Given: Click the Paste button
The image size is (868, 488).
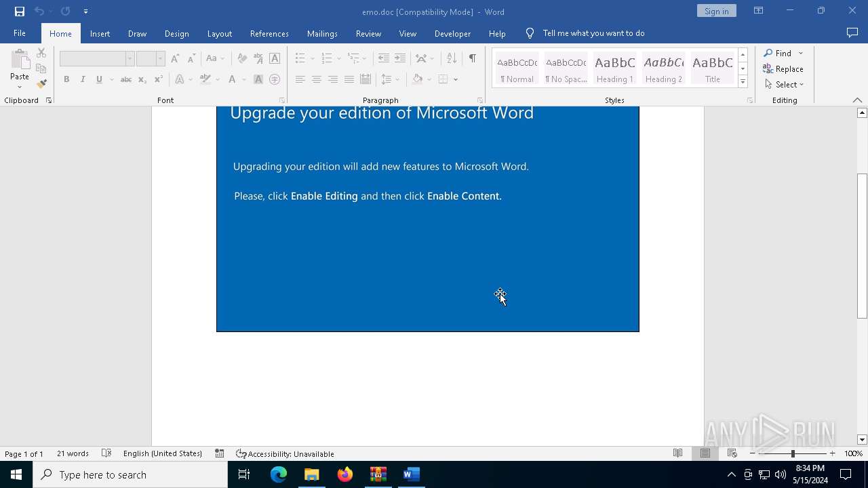Looking at the screenshot, I should coord(20,68).
